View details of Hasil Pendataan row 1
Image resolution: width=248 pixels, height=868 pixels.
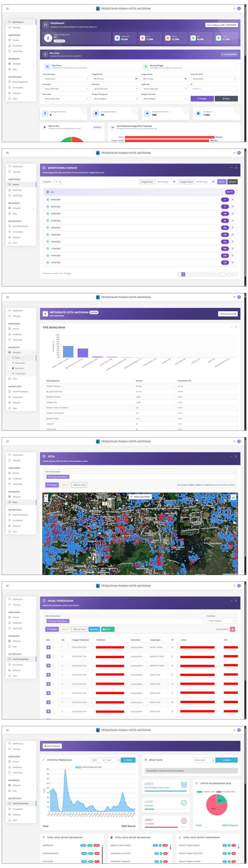(x=48, y=647)
